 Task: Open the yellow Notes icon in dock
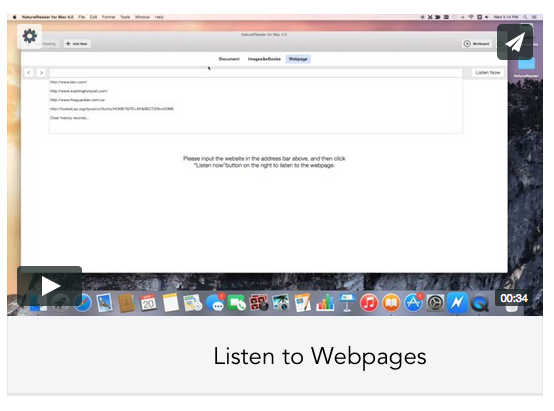point(170,303)
